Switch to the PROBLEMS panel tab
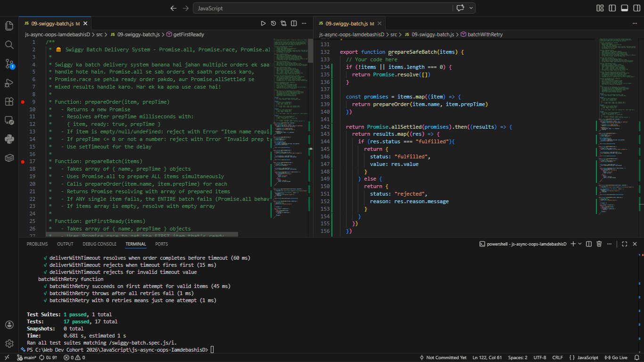This screenshot has height=362, width=644. pos(37,244)
